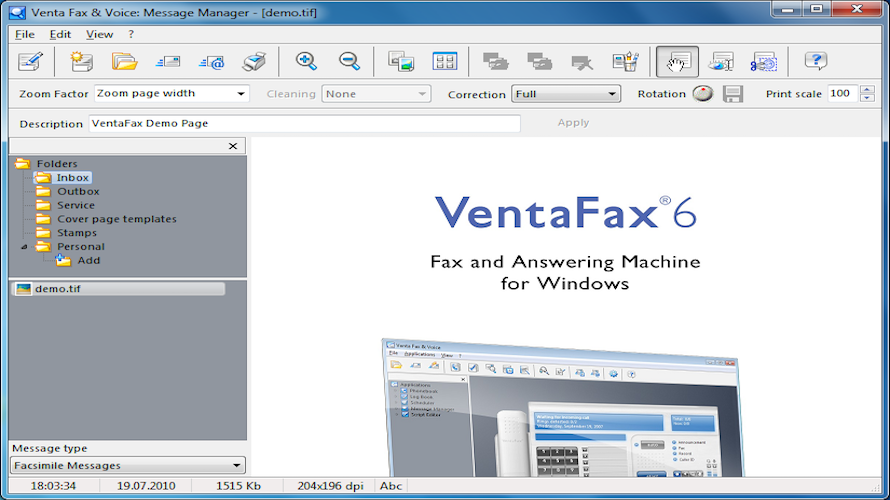Select the demo.tif message file
The image size is (890, 500).
pos(118,289)
